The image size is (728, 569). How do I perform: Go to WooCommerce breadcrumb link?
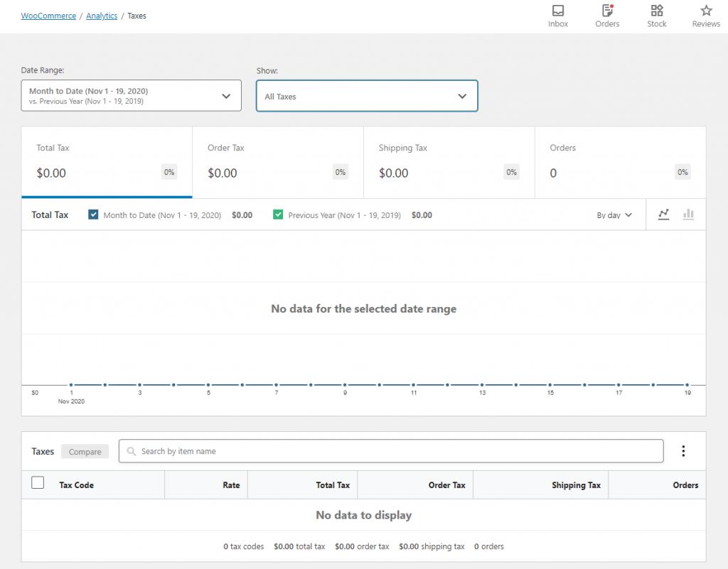click(x=48, y=16)
